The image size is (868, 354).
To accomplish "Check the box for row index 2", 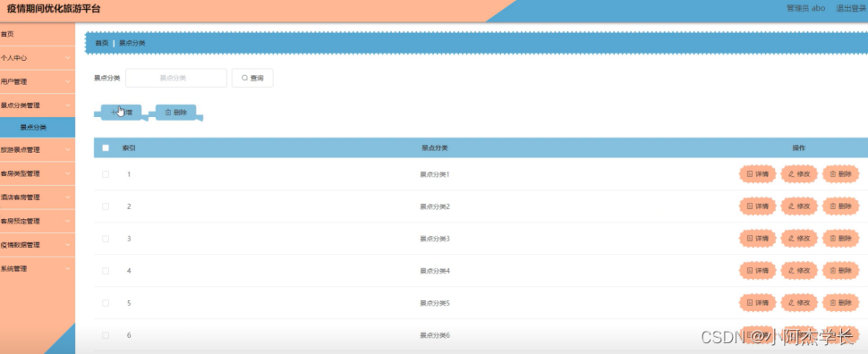I will click(106, 206).
